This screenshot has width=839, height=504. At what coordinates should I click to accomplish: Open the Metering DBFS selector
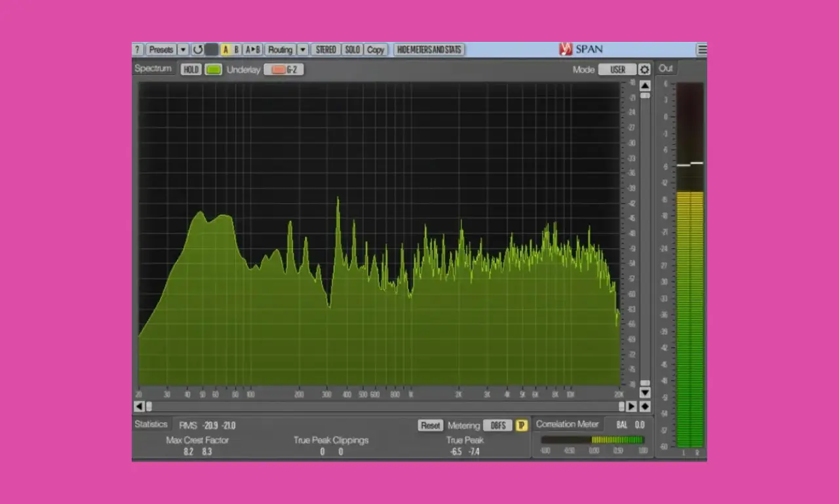498,425
